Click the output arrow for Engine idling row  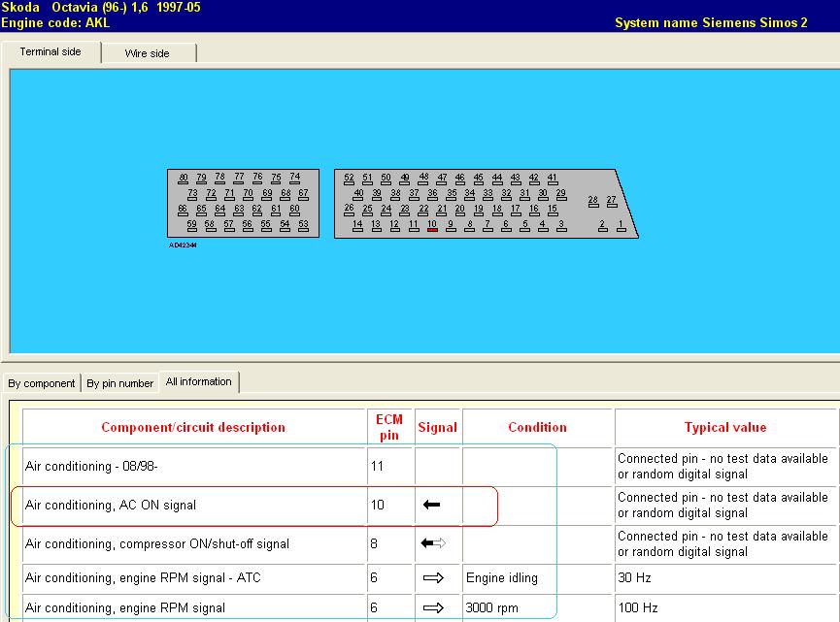click(433, 578)
